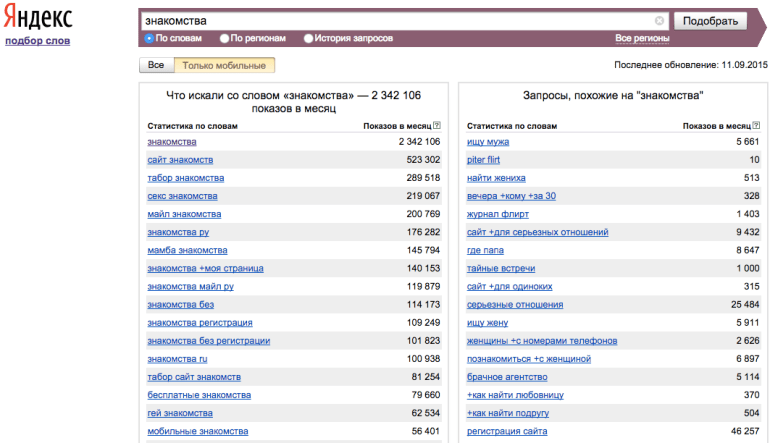This screenshot has width=770, height=443.
Task: Click the Запросы, похожие на "знакомства" heading
Action: (613, 95)
